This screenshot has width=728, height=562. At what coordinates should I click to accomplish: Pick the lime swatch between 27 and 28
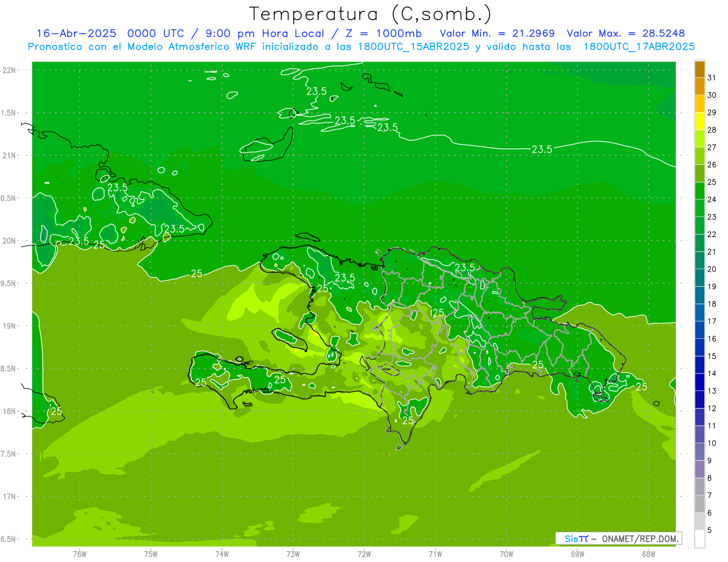(x=699, y=138)
